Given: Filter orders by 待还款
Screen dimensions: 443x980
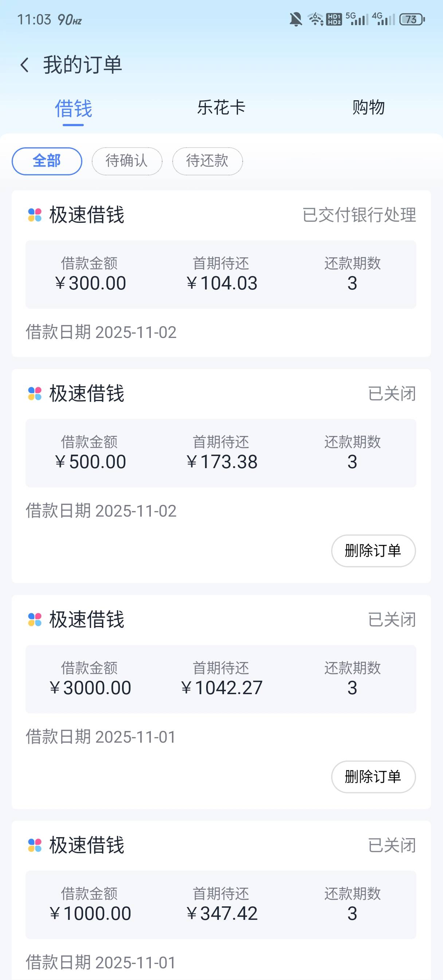Looking at the screenshot, I should pos(207,161).
